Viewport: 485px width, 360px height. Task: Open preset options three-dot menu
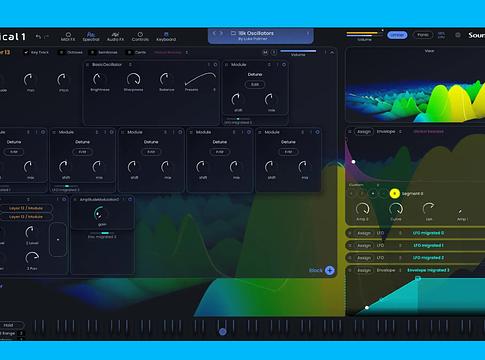pyautogui.click(x=308, y=33)
